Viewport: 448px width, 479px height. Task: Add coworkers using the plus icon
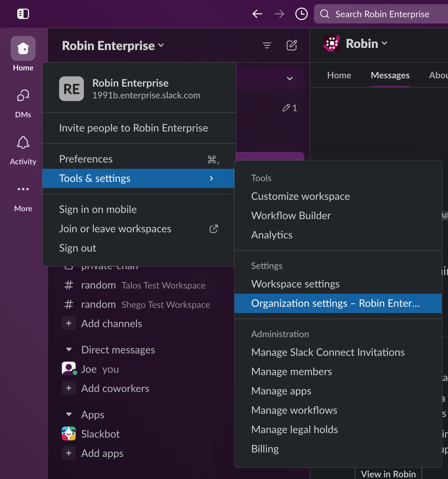(69, 388)
